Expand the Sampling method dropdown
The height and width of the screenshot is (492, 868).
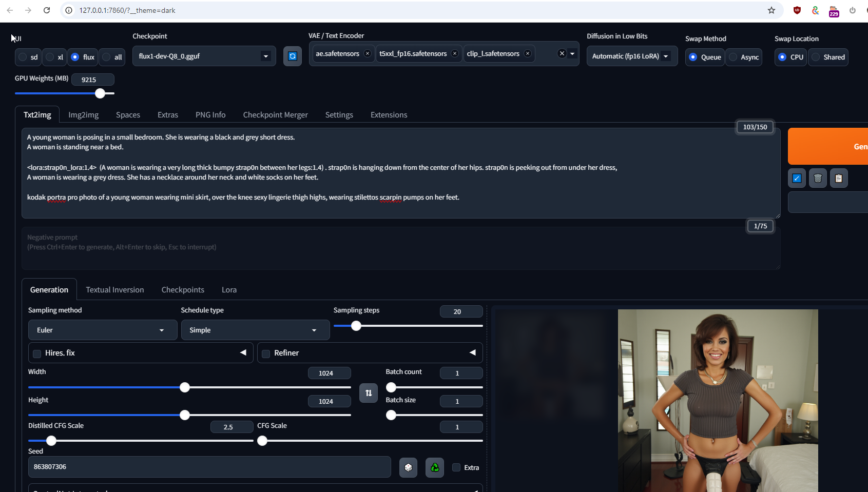point(102,330)
